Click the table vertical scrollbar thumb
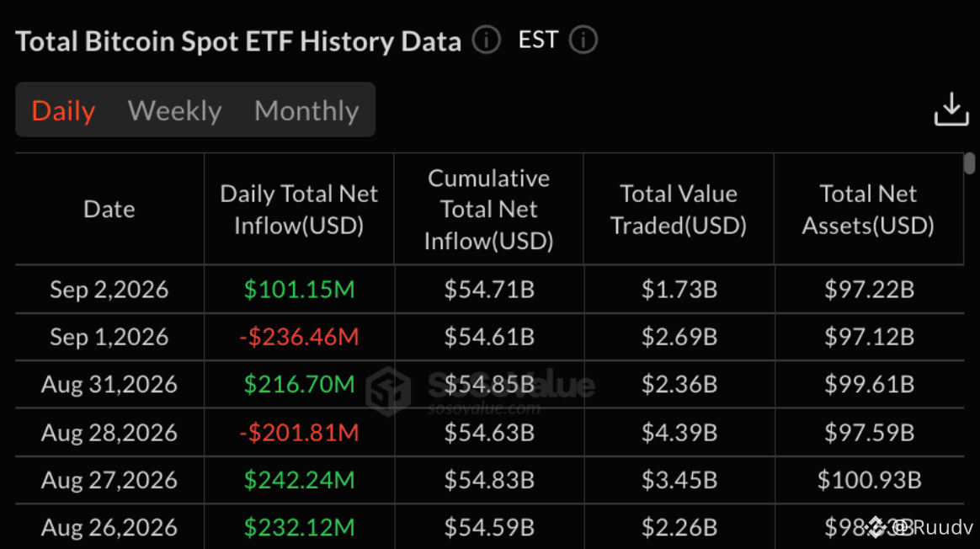Screen dimensions: 980x549 tap(969, 163)
